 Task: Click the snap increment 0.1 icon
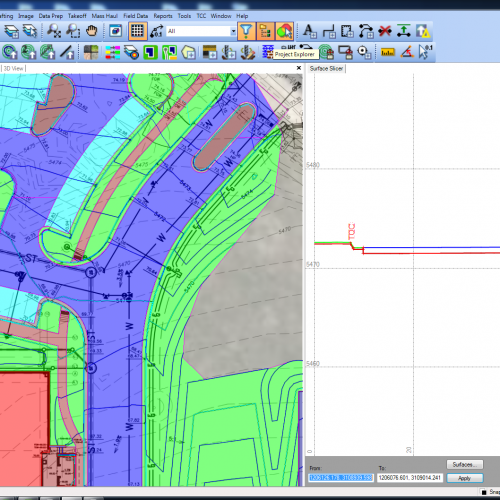pyautogui.click(x=156, y=31)
